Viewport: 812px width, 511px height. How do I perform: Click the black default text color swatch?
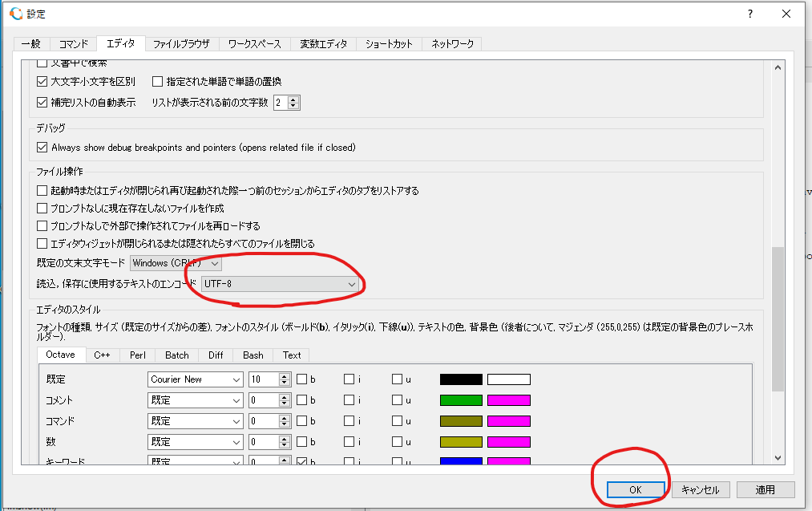(461, 379)
